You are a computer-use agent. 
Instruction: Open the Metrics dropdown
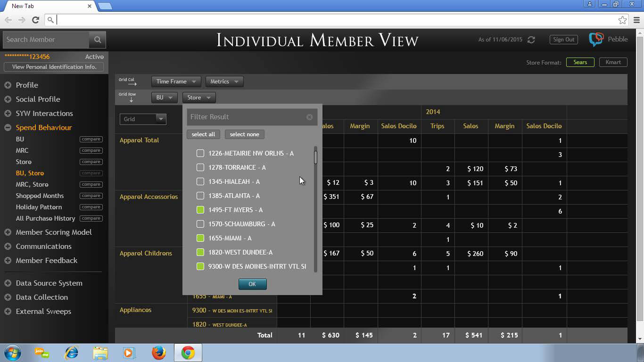point(224,82)
